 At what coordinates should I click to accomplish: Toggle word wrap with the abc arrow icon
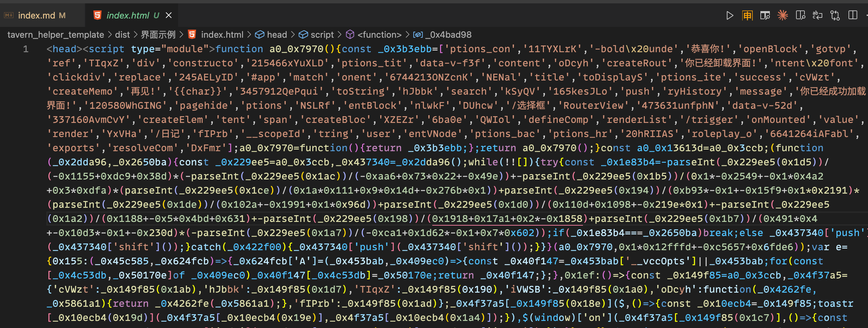click(x=818, y=15)
